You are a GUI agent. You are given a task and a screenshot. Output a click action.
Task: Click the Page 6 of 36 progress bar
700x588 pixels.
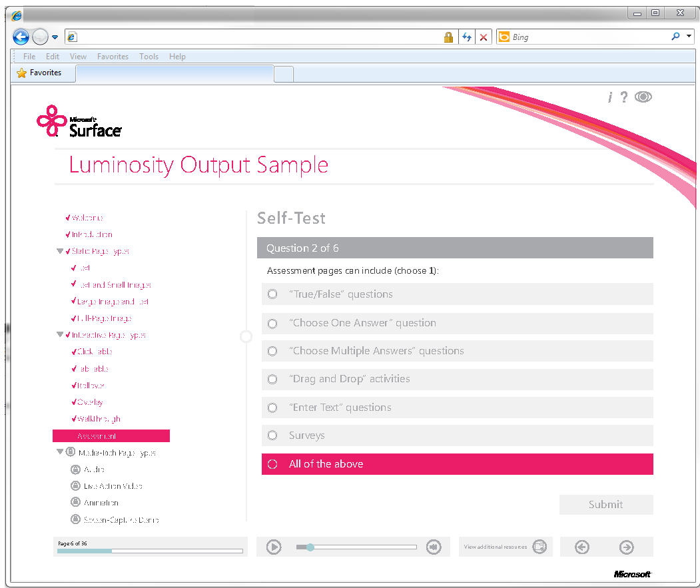(150, 551)
